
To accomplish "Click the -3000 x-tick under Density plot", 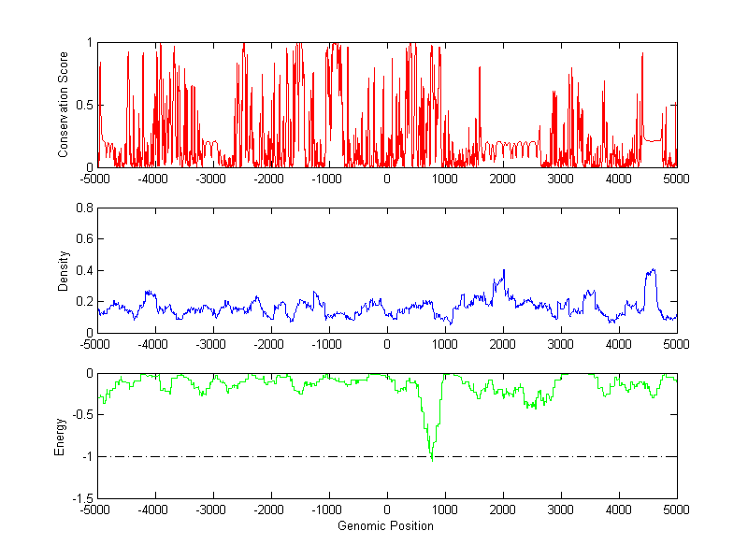I will click(x=212, y=344).
